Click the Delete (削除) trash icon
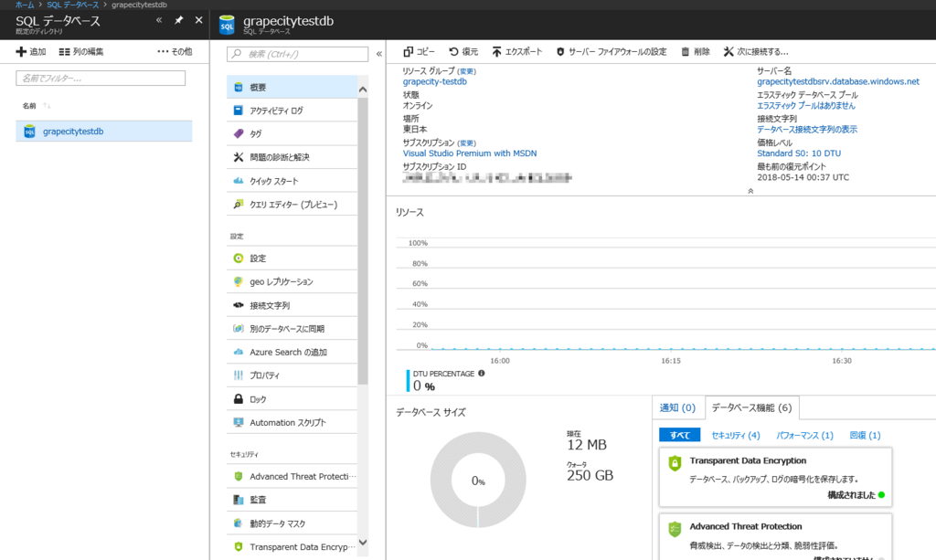936x560 pixels. click(686, 52)
